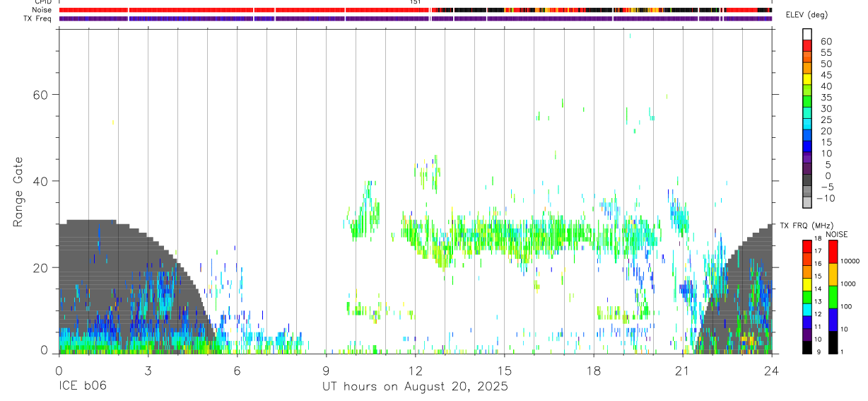The image size is (868, 401).
Task: Click the hour 9 tick on time axis
Action: (x=326, y=371)
